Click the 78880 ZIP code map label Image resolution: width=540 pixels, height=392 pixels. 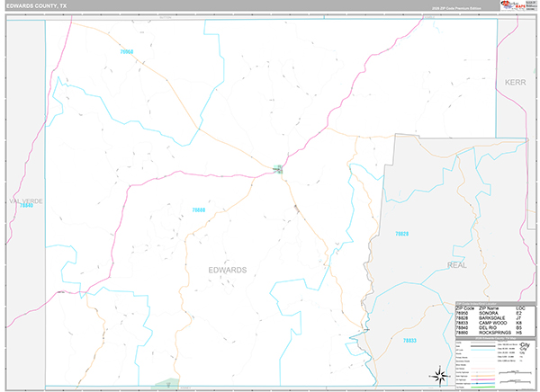tap(198, 210)
